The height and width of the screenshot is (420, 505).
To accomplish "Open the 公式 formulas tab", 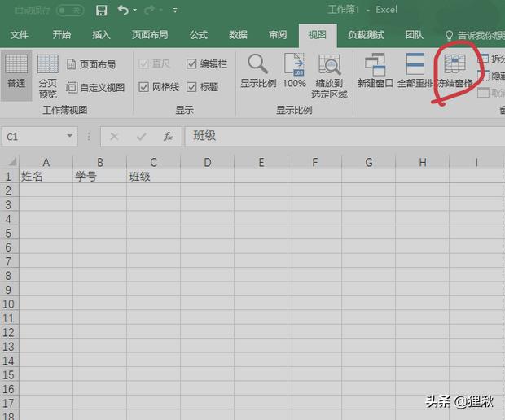I will [x=198, y=35].
